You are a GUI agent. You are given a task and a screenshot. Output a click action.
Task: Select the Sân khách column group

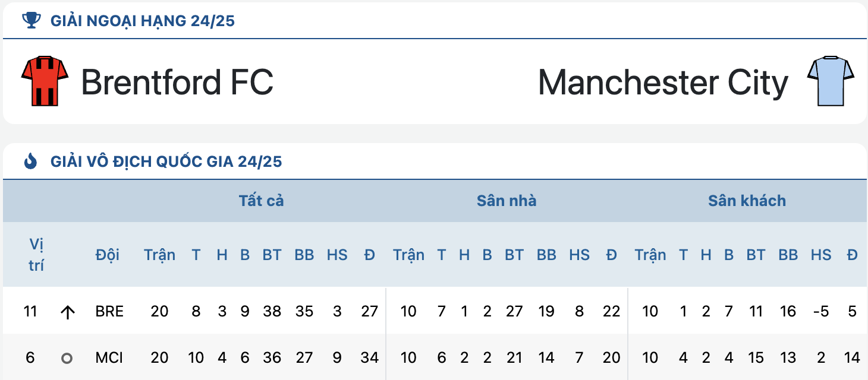click(x=747, y=201)
